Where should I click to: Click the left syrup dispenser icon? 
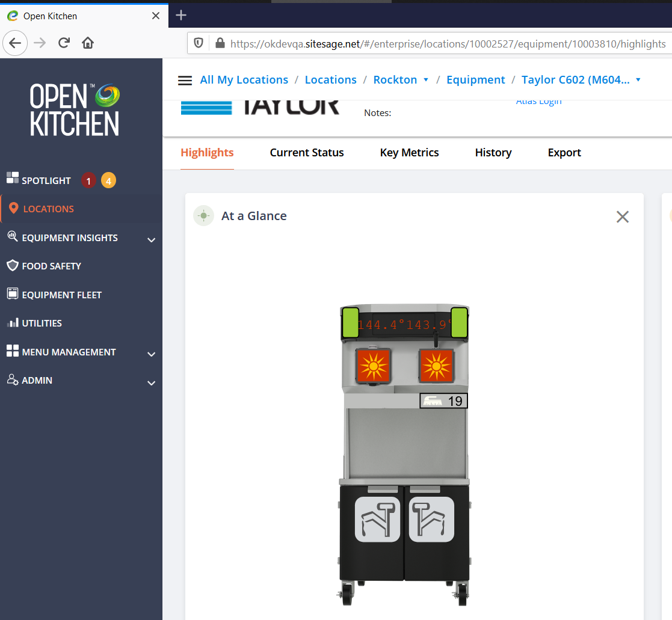(377, 519)
